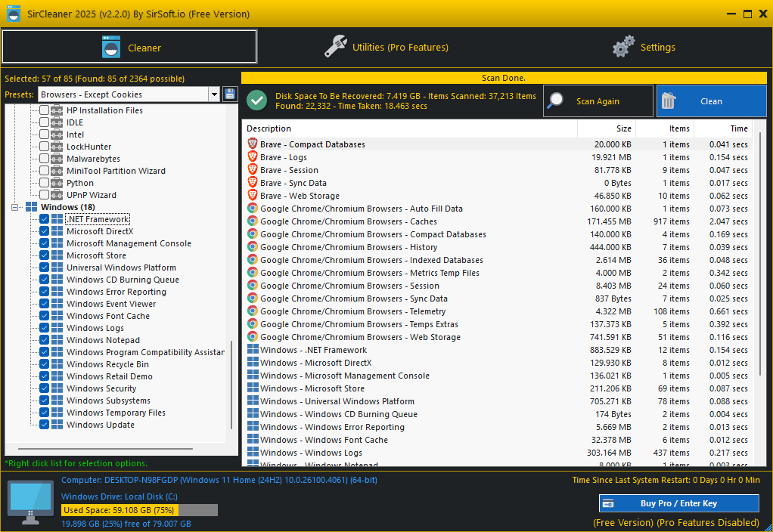
Task: Click the save preset floppy disk icon
Action: coord(230,94)
